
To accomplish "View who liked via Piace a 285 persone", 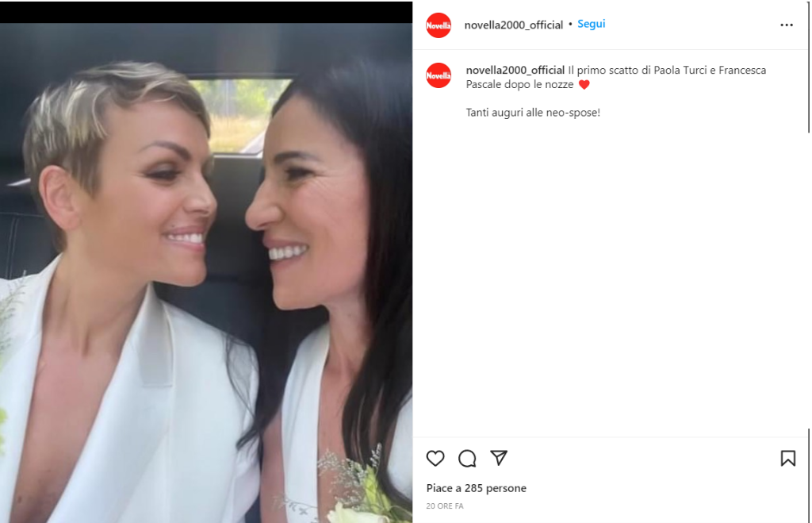I will point(476,488).
